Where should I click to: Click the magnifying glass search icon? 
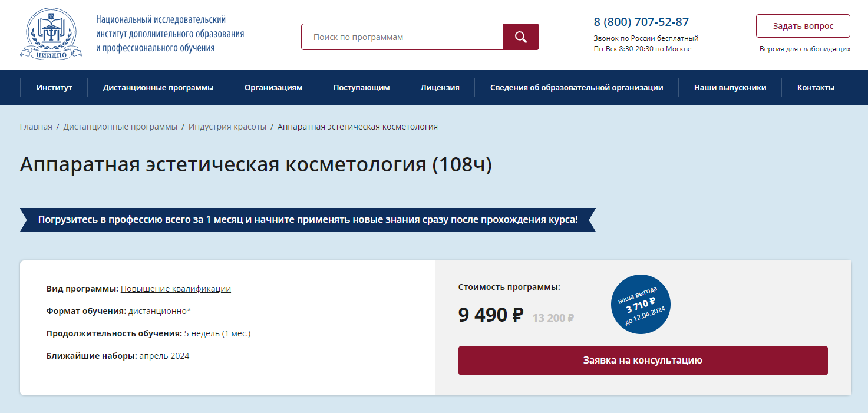coord(520,37)
